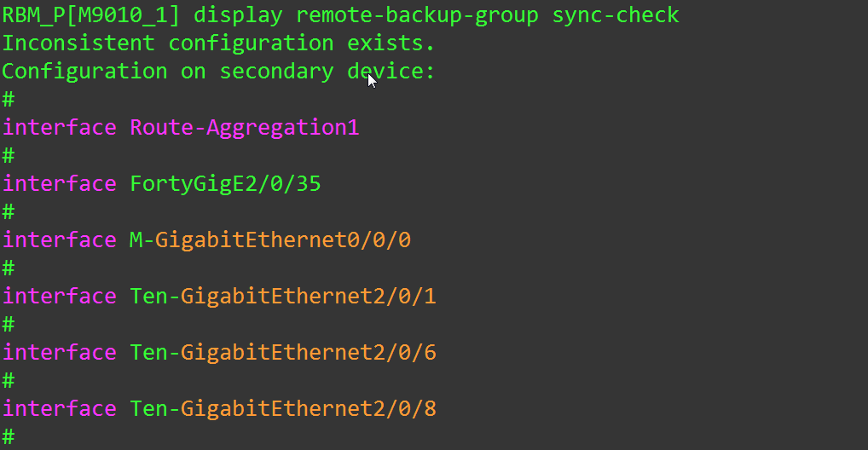Viewport: 868px width, 450px height.
Task: Click the 'Configuration on secondary device:' line
Action: click(218, 72)
